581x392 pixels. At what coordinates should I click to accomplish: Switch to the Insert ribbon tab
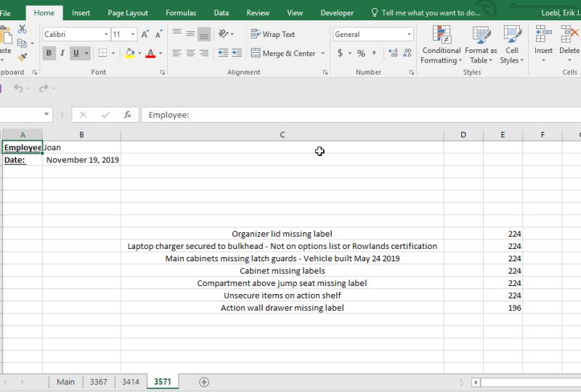click(x=81, y=13)
